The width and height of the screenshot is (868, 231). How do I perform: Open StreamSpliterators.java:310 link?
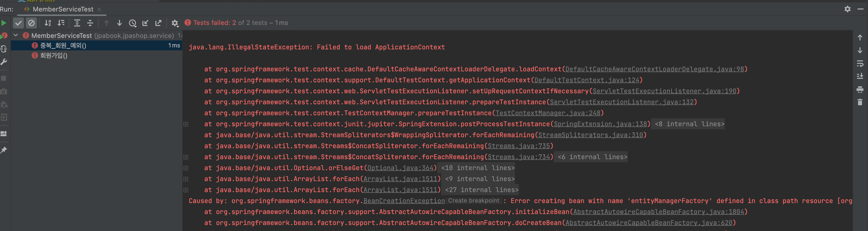tap(590, 135)
